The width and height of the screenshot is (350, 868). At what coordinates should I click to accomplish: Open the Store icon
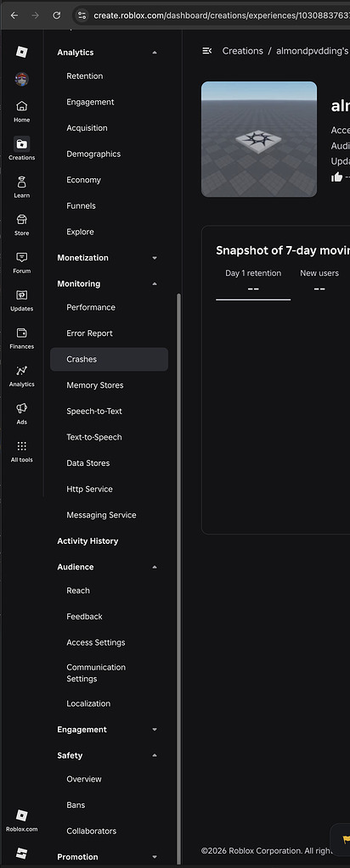[x=21, y=224]
